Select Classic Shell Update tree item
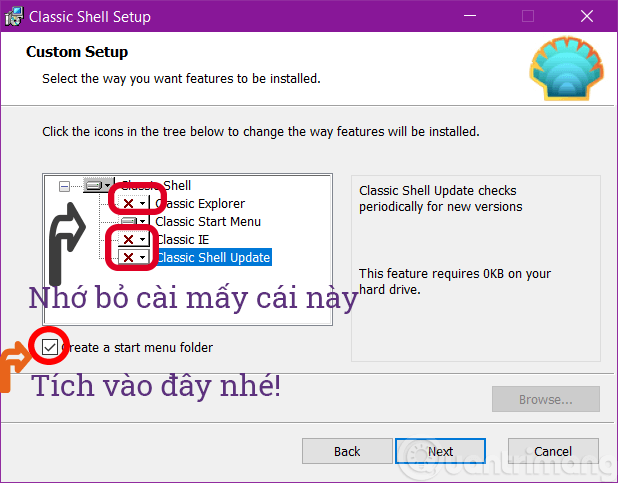The width and height of the screenshot is (618, 483). pos(214,257)
